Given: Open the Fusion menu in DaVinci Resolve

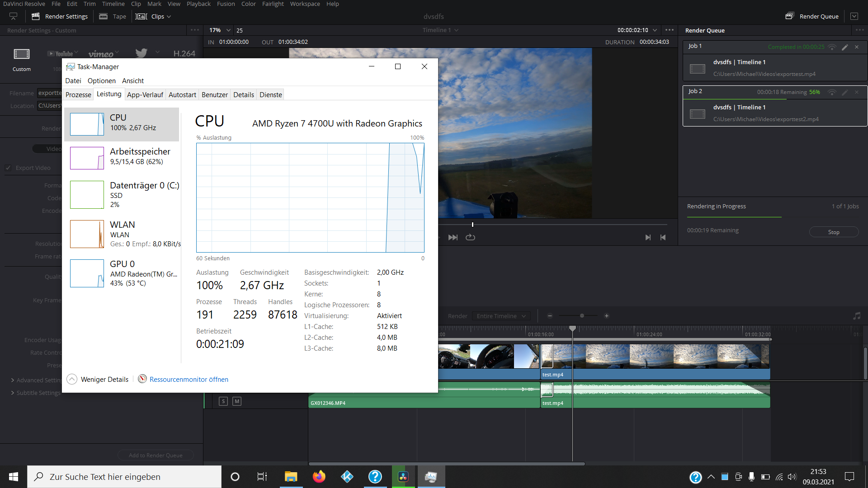Looking at the screenshot, I should click(226, 4).
